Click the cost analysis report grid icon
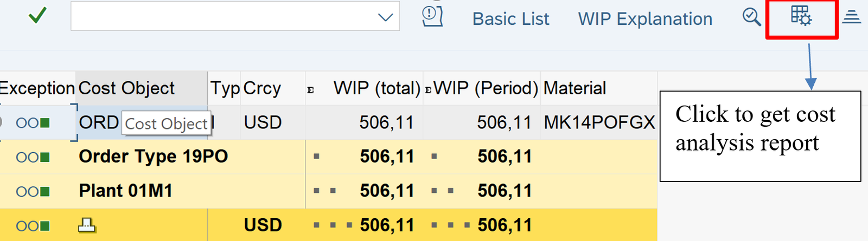 (x=801, y=16)
